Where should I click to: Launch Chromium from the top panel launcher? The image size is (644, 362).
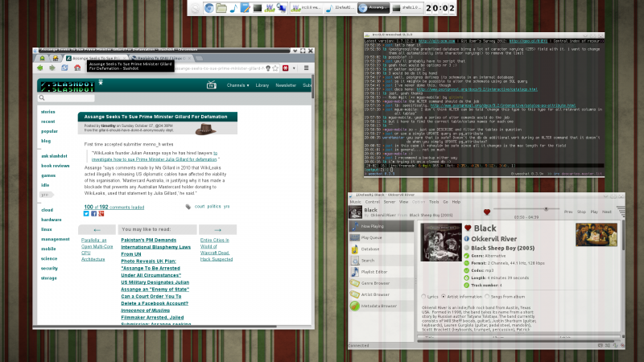209,8
